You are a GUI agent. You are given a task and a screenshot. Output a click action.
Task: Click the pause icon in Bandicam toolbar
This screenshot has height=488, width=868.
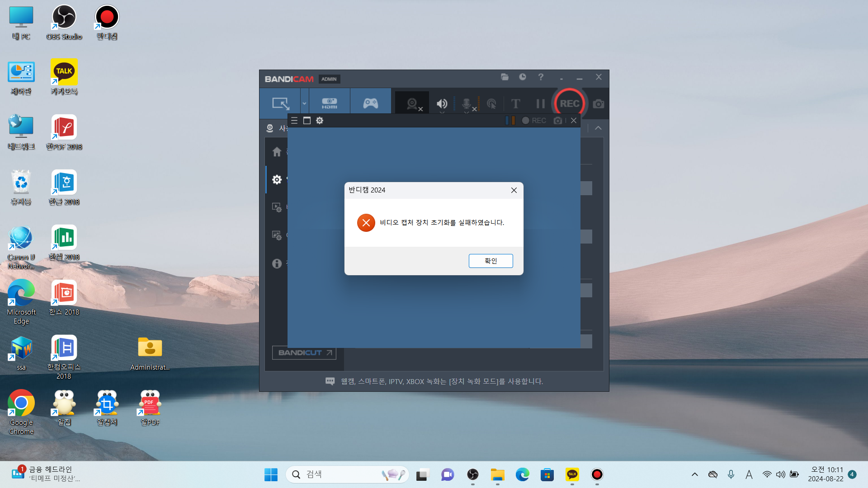point(540,104)
